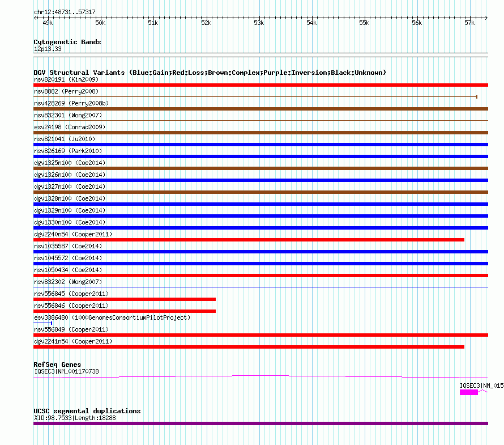Click the 51k ruler mark
504x445 pixels.
coord(153,23)
